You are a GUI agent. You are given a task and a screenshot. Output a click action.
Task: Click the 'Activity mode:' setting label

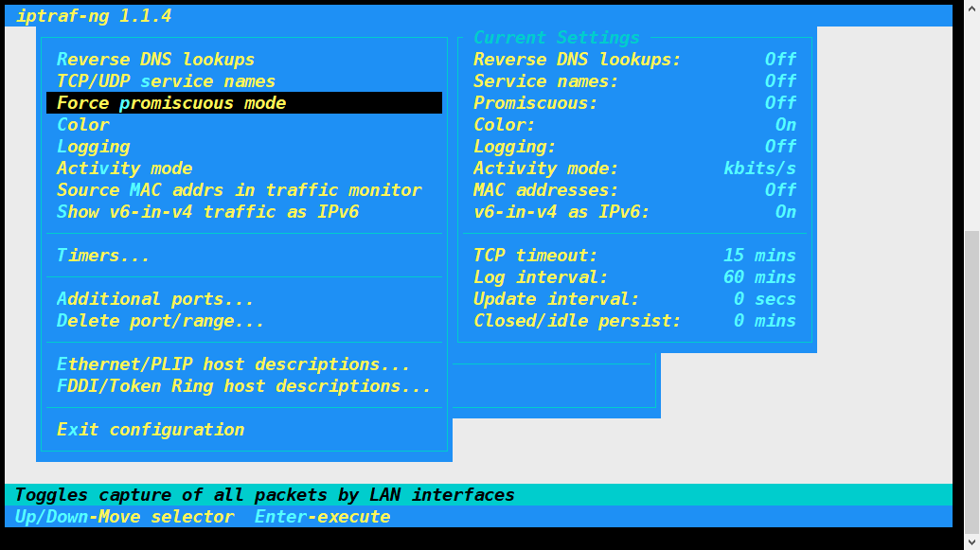[x=545, y=169]
